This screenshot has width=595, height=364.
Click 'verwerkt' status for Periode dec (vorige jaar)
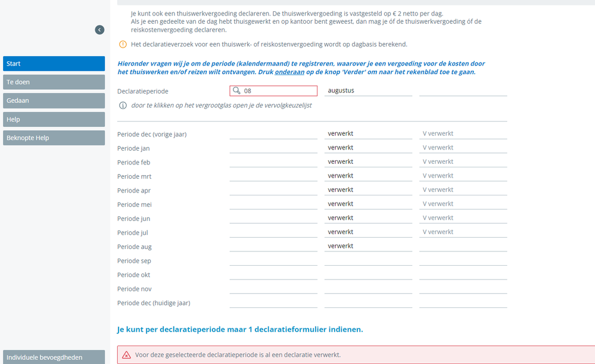[368, 133]
